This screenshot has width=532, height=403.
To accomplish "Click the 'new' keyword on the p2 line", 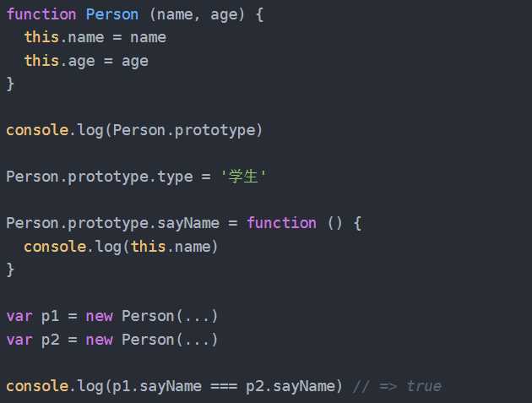I will click(x=99, y=340).
